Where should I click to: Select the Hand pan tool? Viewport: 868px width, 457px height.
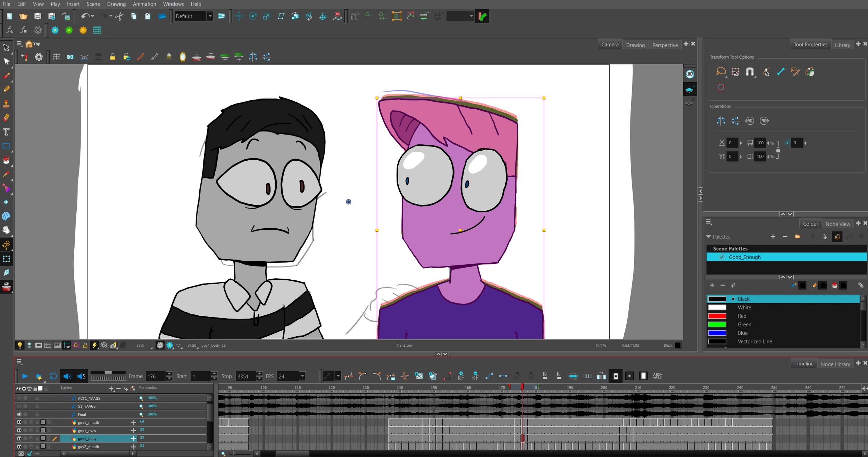[6, 230]
